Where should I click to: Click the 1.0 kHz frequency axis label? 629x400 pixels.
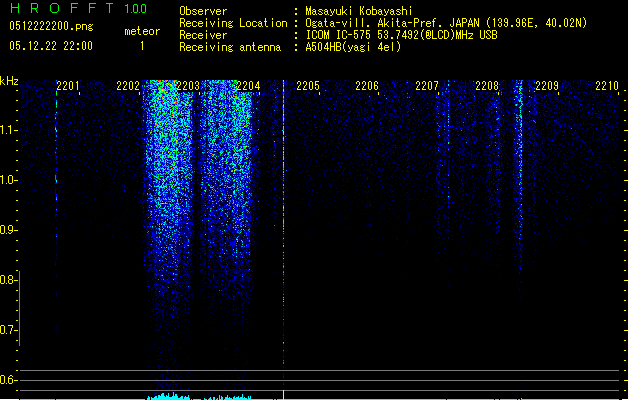[x=8, y=180]
